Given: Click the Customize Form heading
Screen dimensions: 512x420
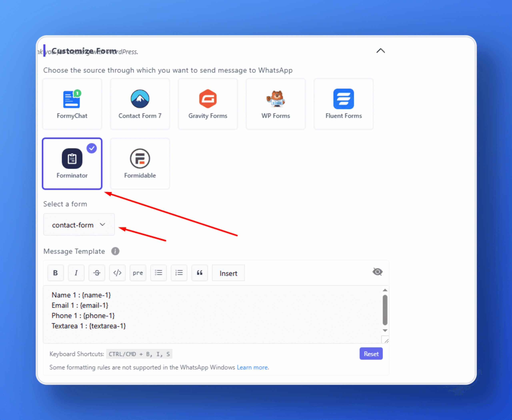Looking at the screenshot, I should [84, 51].
